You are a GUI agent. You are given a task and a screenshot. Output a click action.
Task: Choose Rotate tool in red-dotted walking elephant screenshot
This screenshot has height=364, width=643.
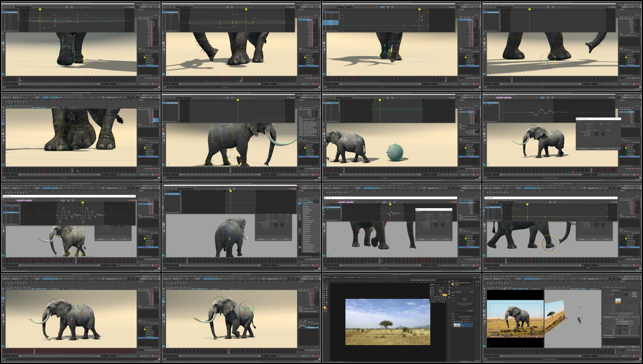pyautogui.click(x=3, y=301)
